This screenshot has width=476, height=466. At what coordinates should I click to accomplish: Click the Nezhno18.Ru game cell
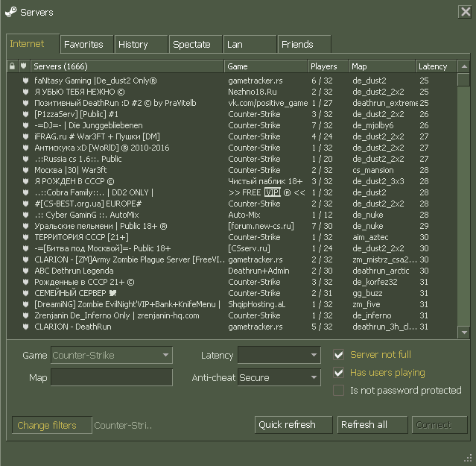(253, 92)
